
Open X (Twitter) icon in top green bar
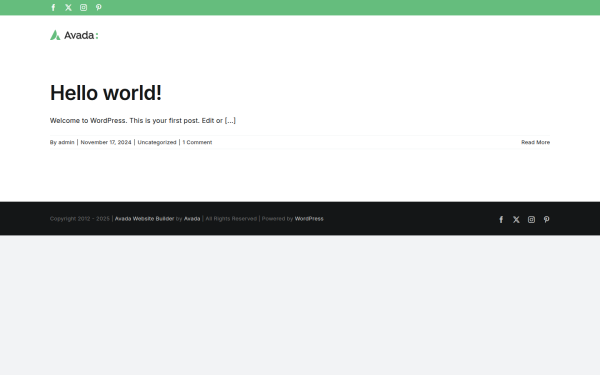pos(68,7)
